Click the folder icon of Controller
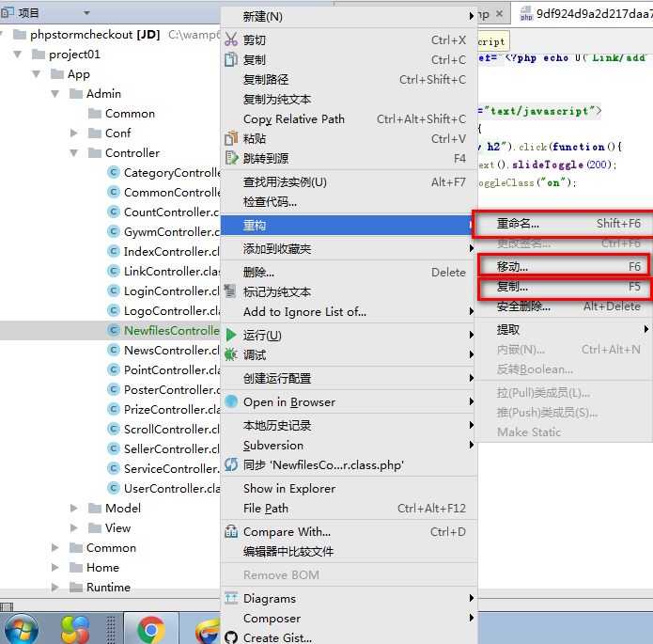Image resolution: width=653 pixels, height=644 pixels. (95, 152)
